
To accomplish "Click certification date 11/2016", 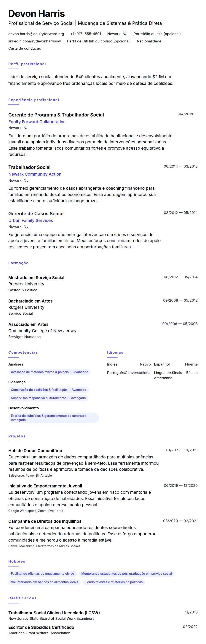I will (191, 612).
